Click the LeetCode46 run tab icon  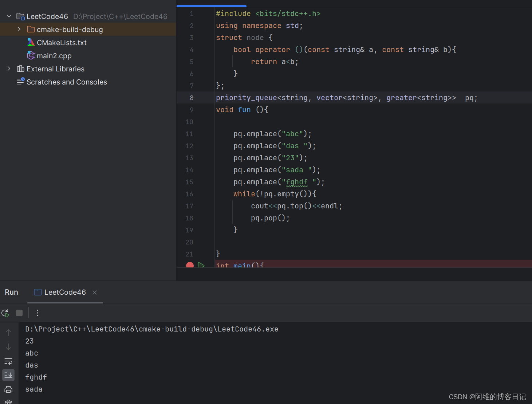38,292
